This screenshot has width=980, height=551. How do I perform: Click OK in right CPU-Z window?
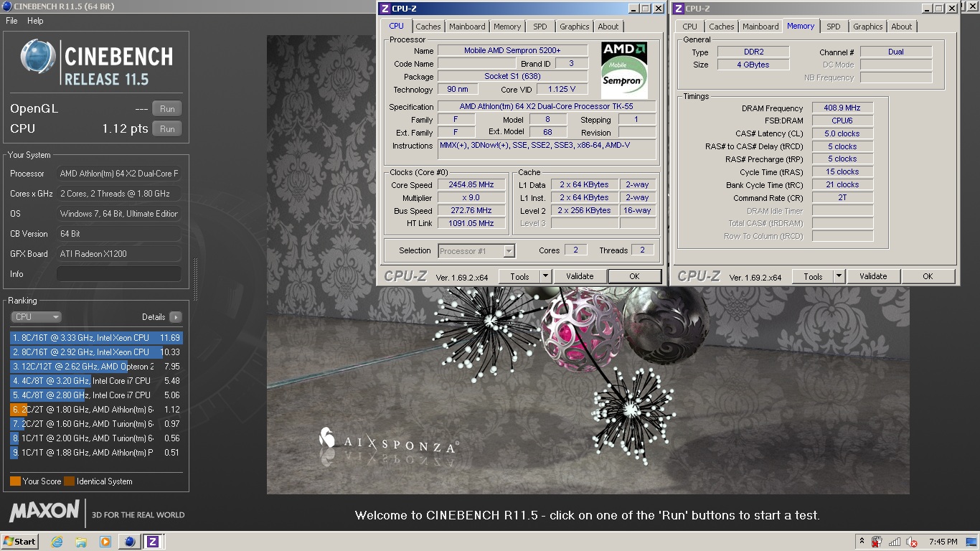(x=928, y=276)
